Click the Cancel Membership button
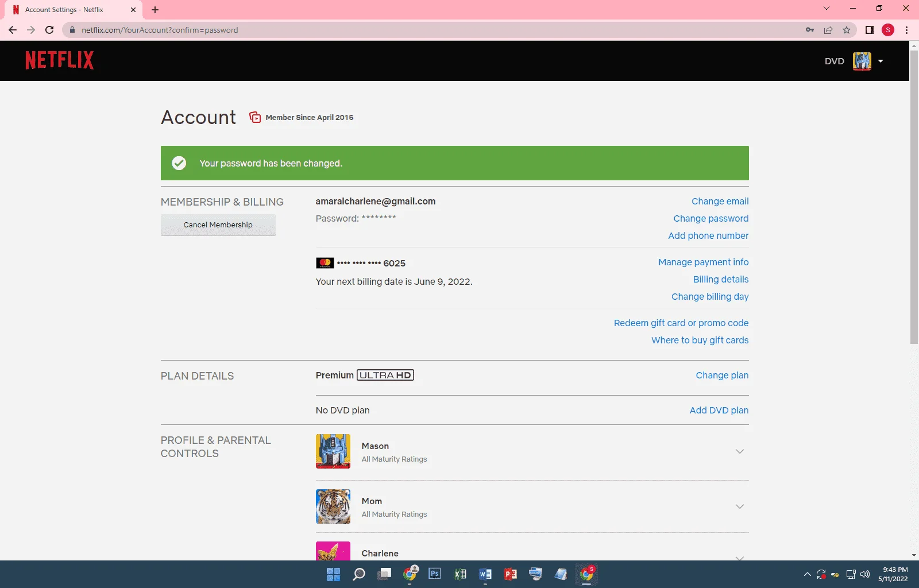 click(x=218, y=225)
